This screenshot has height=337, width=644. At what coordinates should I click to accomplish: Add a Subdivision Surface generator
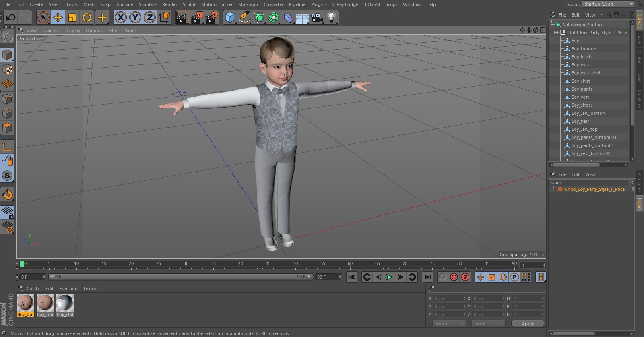point(259,17)
